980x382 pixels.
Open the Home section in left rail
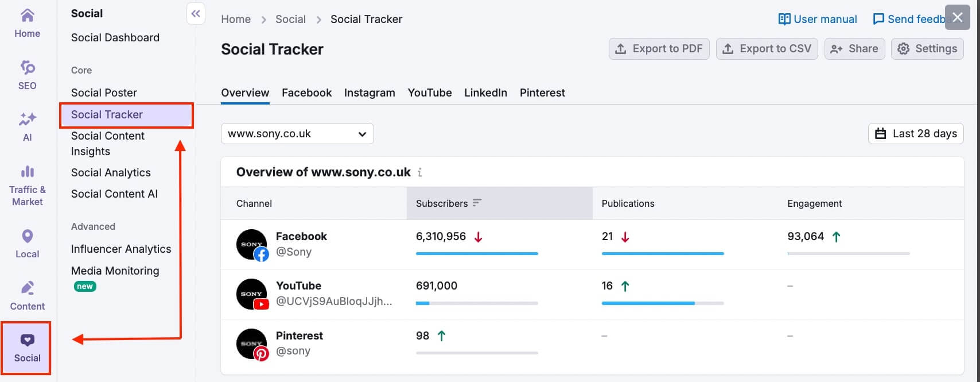point(28,24)
